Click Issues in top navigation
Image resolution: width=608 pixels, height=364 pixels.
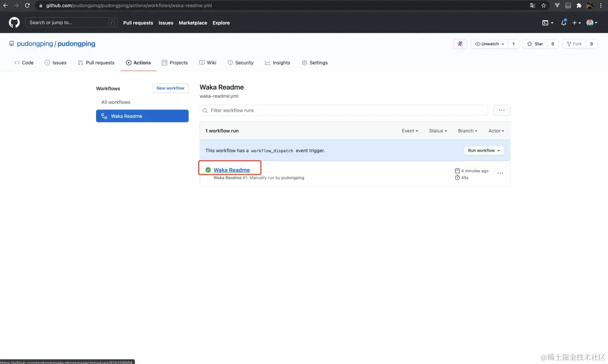coord(166,23)
